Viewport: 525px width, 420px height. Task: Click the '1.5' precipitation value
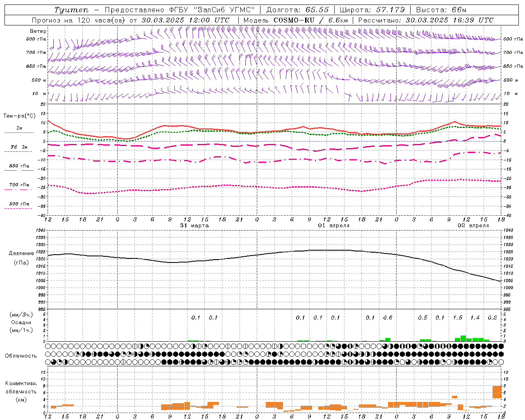[x=457, y=317]
